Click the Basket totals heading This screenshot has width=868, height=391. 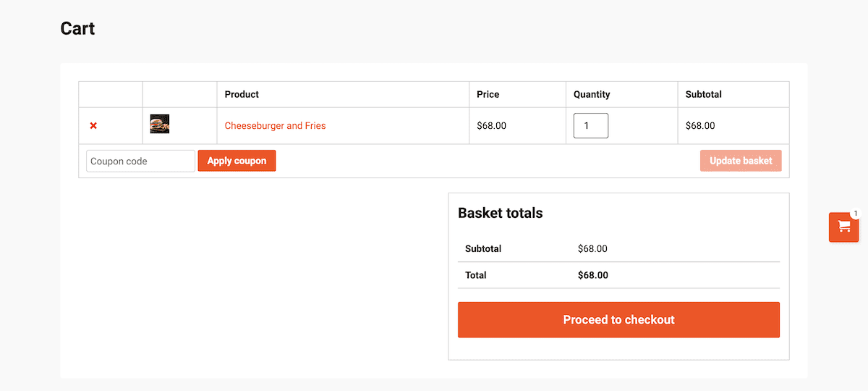[x=500, y=213]
